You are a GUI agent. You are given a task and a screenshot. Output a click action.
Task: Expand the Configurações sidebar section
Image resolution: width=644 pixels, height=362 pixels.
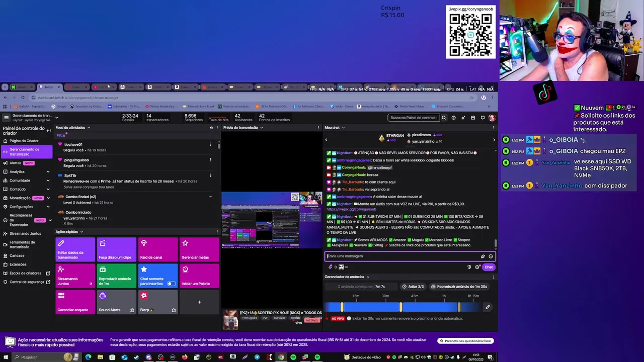(x=48, y=207)
